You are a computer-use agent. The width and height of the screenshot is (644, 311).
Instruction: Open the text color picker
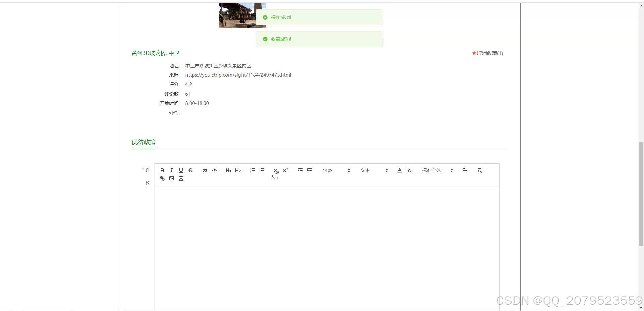coord(400,170)
